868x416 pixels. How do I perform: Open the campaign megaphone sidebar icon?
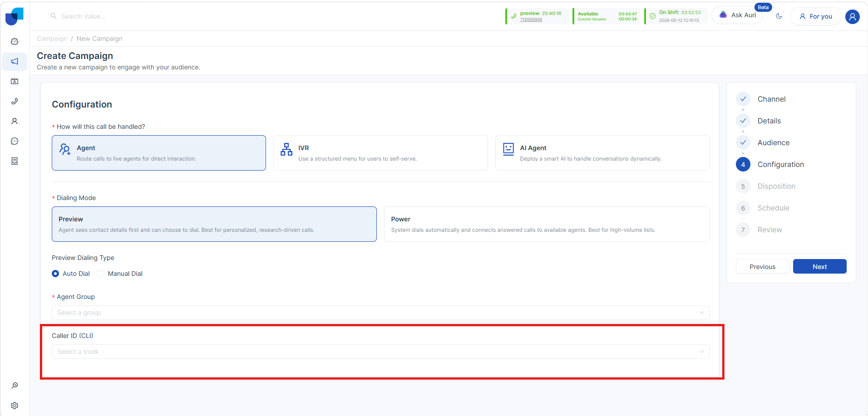pyautogui.click(x=15, y=61)
